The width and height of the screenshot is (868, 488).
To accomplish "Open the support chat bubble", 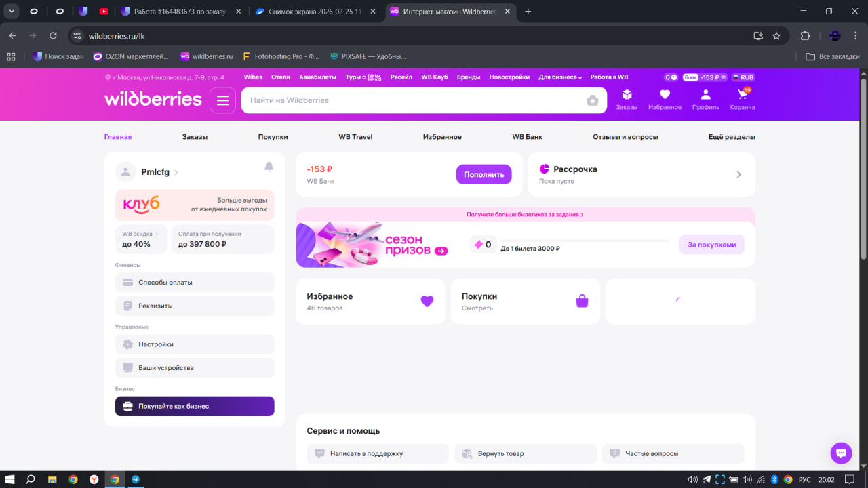I will 841,453.
